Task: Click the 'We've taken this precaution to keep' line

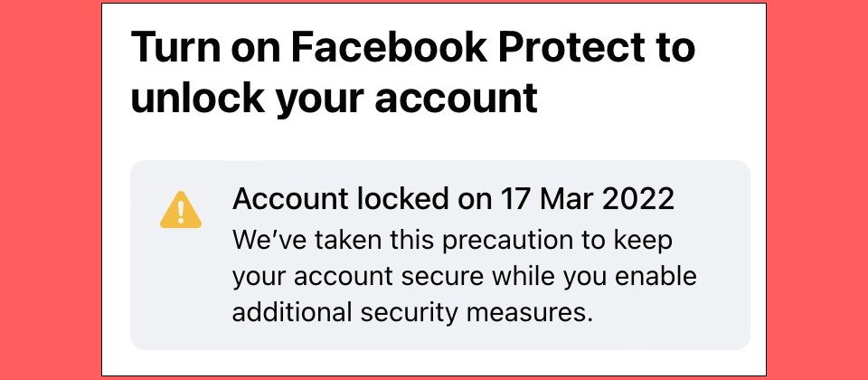Action: tap(452, 242)
